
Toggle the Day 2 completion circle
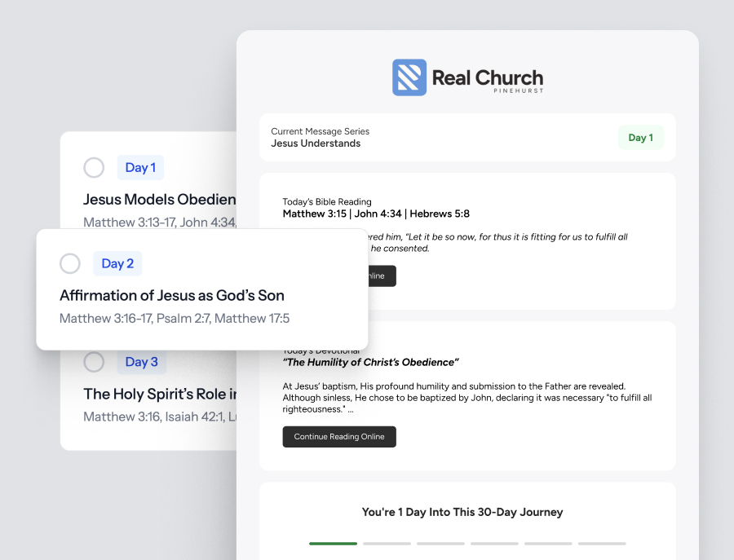(70, 263)
